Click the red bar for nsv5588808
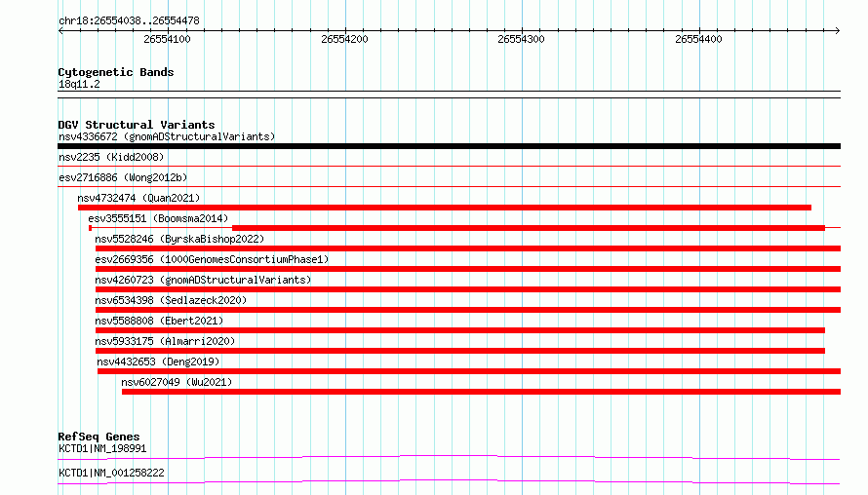 point(460,330)
